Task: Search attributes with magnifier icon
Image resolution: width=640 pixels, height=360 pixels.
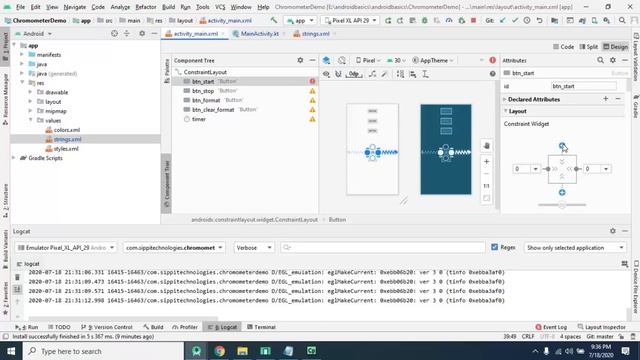Action: tap(600, 60)
